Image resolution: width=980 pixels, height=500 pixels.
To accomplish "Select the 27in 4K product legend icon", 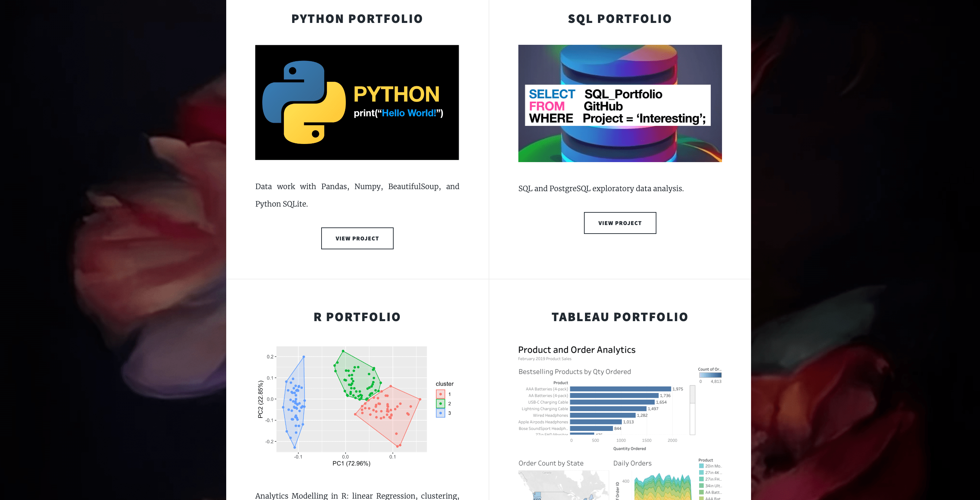I will pyautogui.click(x=702, y=473).
